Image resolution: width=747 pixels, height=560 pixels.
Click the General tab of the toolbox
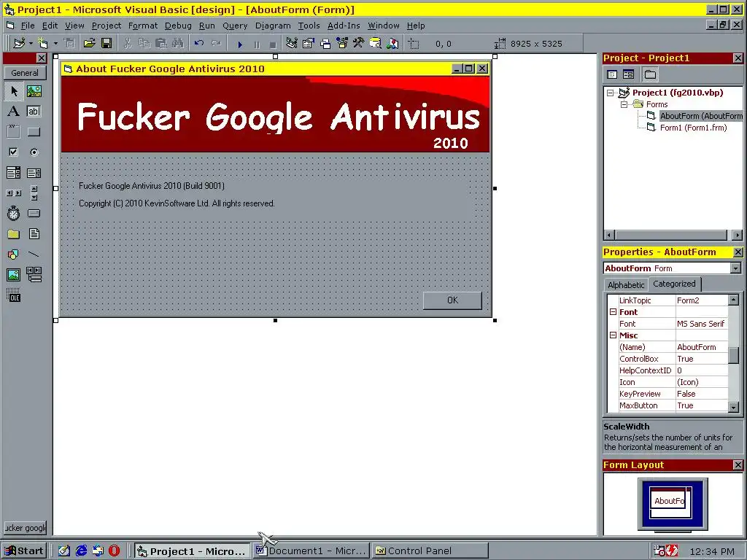pos(25,73)
